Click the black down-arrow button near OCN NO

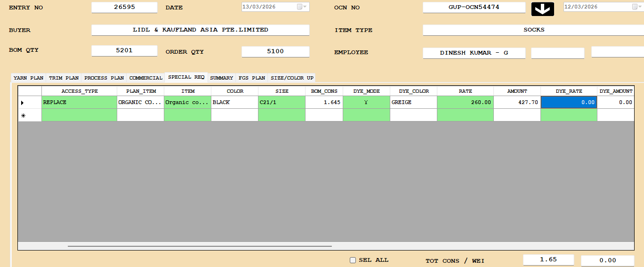(542, 8)
